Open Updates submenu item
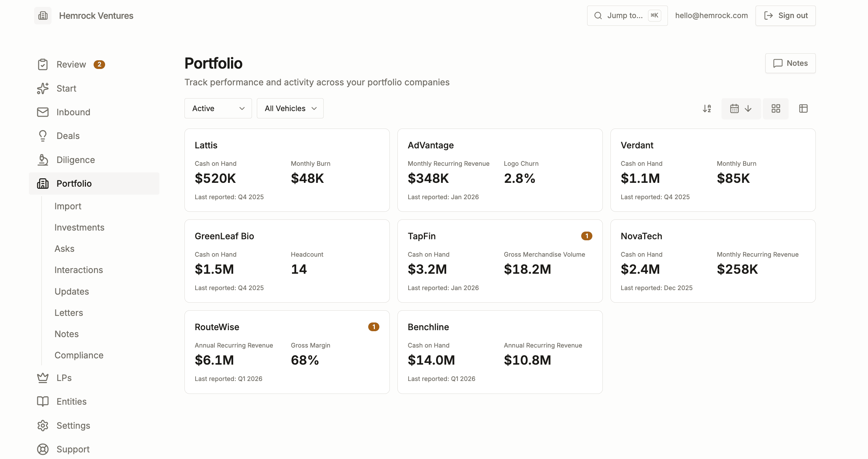 72,291
